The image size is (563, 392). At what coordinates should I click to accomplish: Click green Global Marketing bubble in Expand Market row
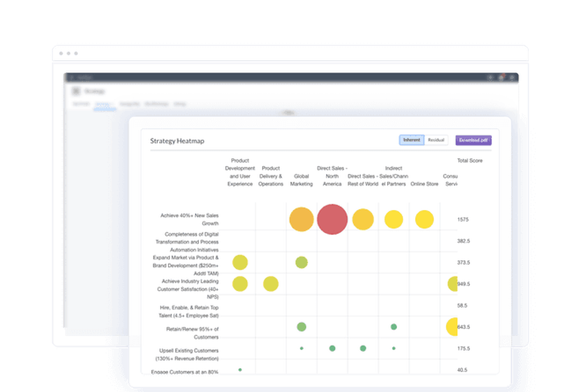(301, 262)
